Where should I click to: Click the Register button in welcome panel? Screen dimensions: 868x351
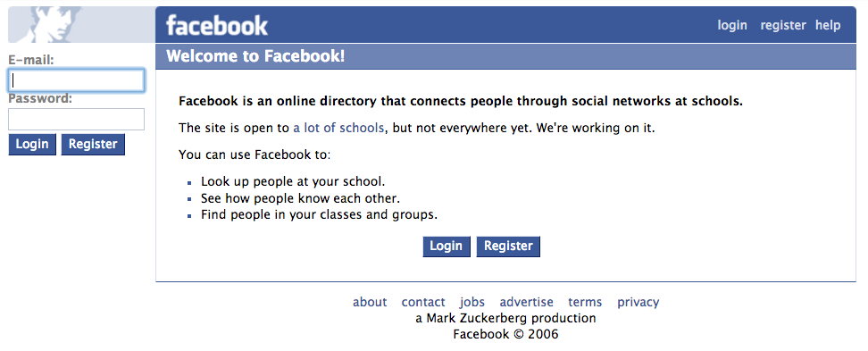click(x=508, y=247)
